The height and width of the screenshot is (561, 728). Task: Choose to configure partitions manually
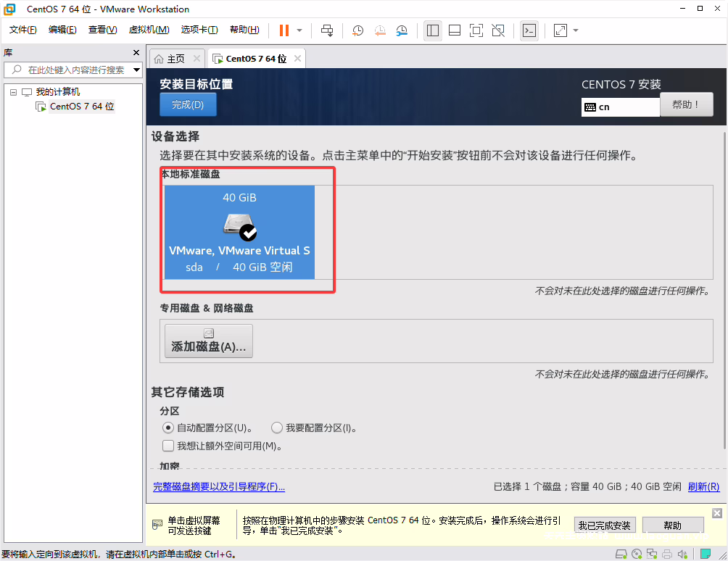[x=276, y=428]
